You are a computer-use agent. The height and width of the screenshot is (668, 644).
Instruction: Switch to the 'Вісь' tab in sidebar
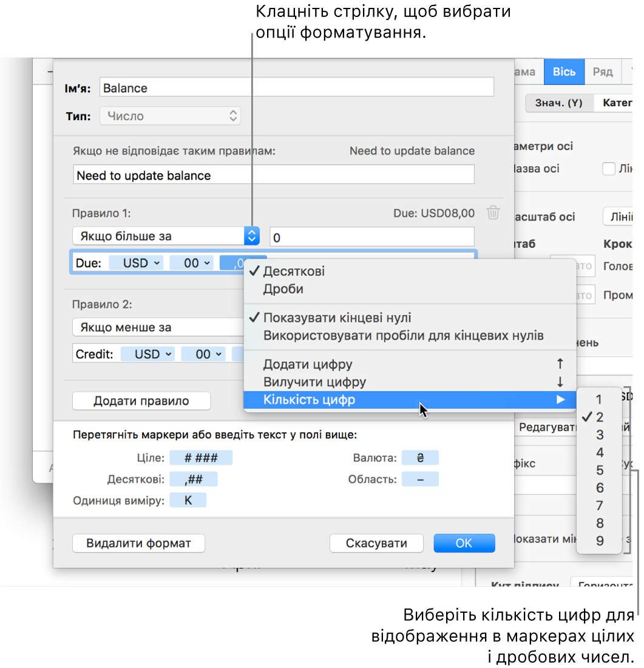coord(564,72)
